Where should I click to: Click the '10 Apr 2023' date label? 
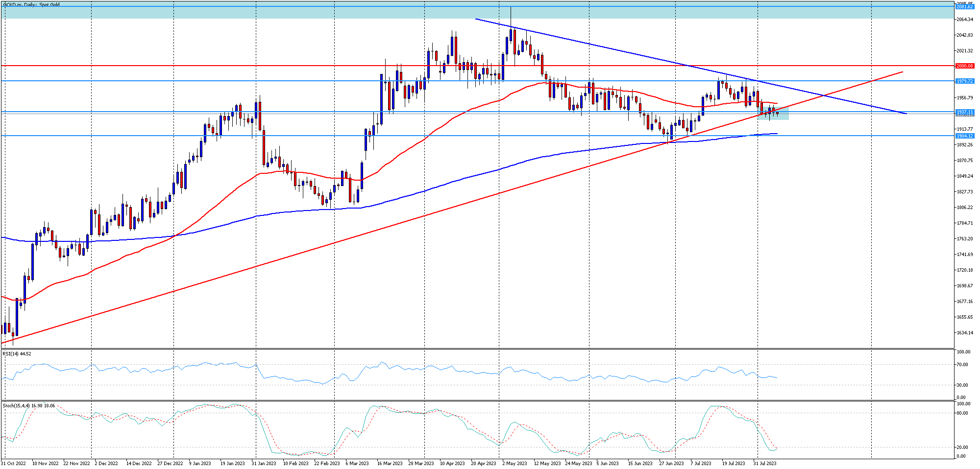click(452, 463)
